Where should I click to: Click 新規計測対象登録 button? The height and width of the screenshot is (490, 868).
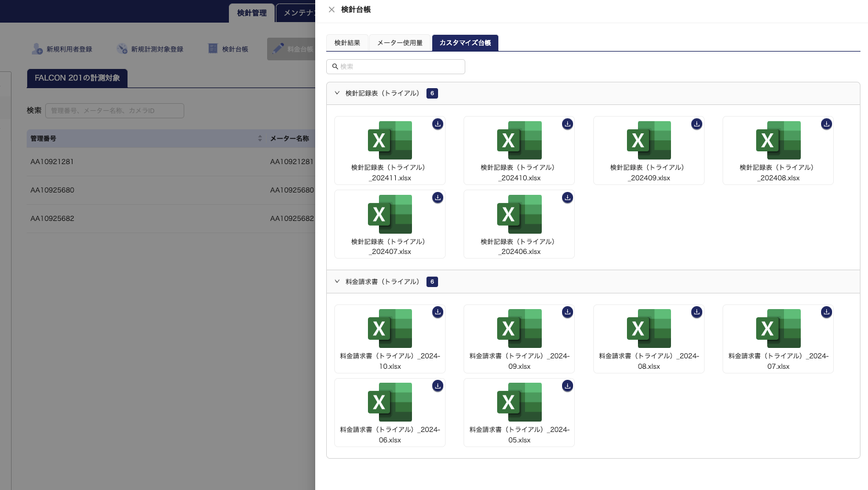[150, 49]
